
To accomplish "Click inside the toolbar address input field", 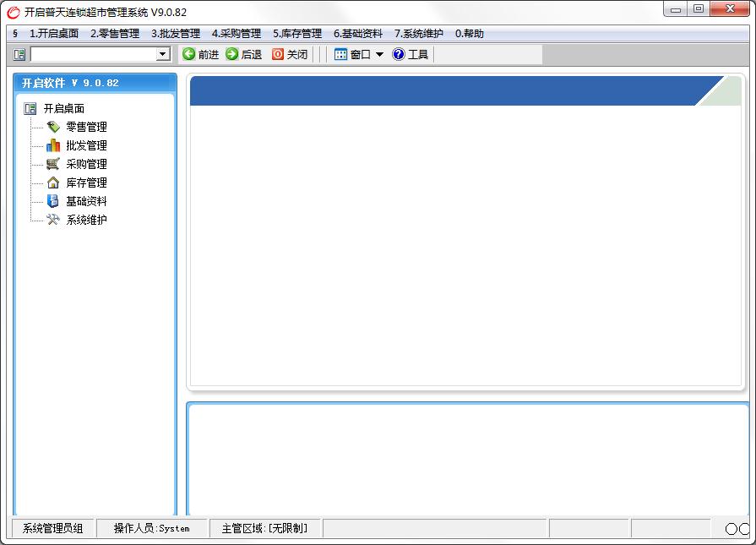I will point(94,54).
